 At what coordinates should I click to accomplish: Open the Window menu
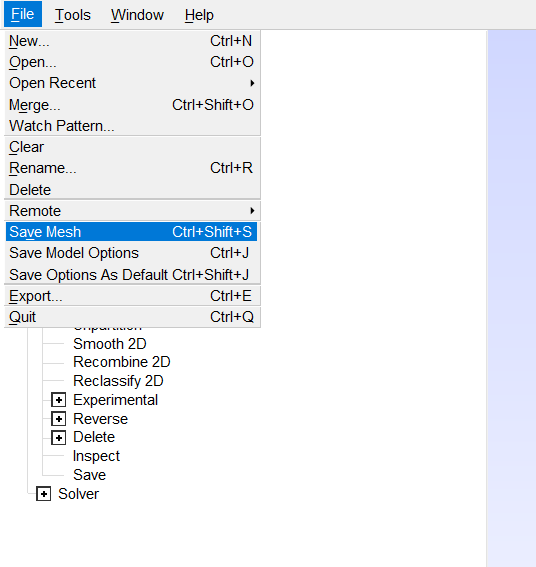click(x=137, y=15)
